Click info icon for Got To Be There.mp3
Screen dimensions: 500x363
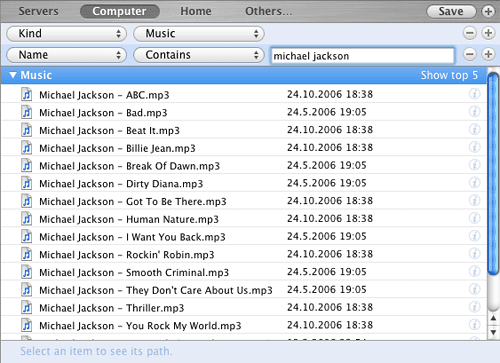475,200
